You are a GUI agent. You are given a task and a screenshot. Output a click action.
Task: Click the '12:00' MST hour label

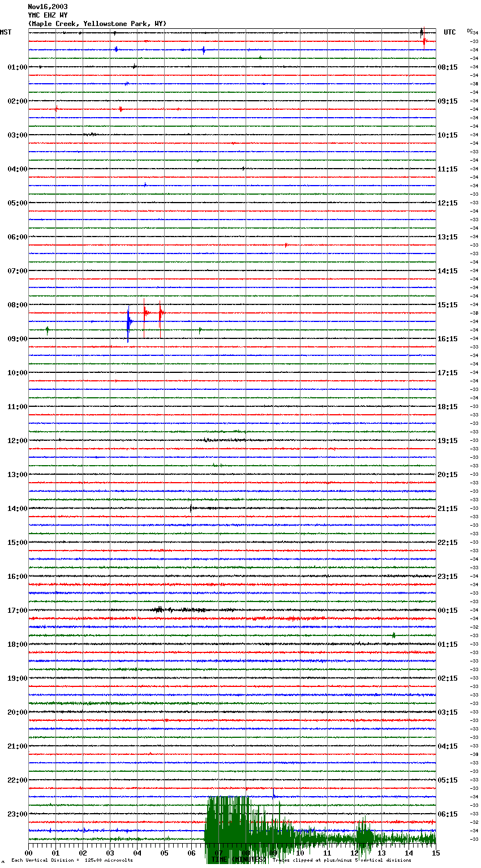coord(18,441)
